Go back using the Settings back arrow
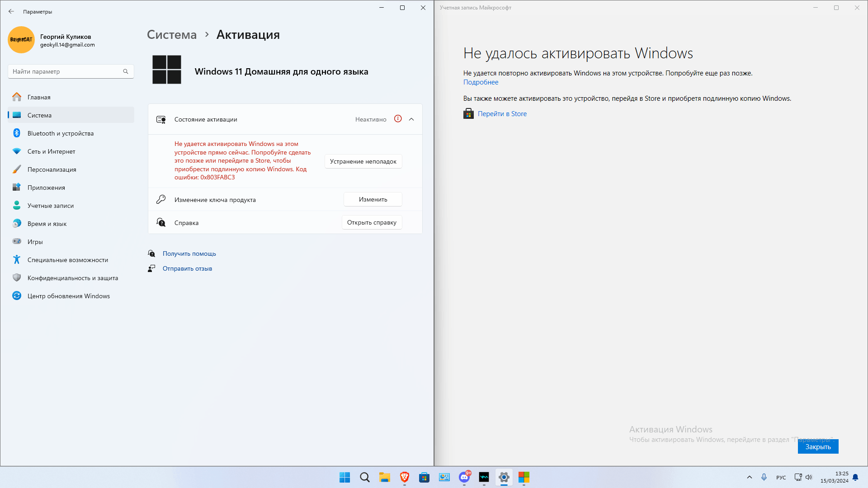 click(x=11, y=12)
